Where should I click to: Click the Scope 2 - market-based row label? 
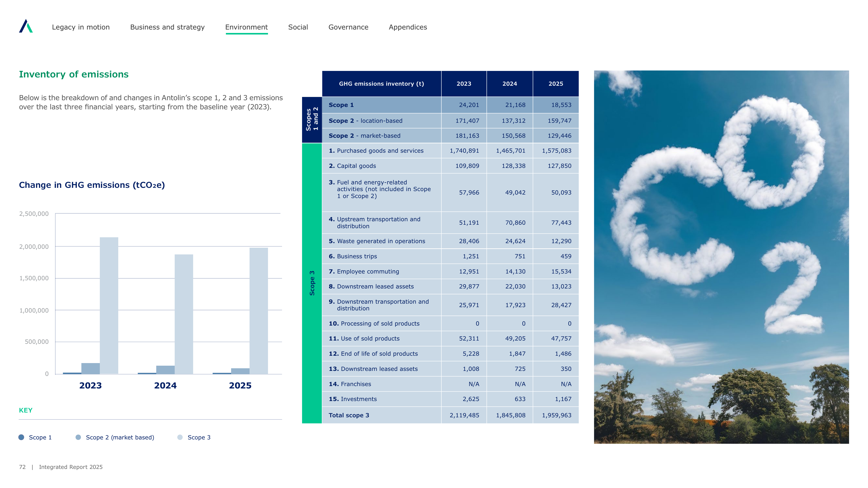pos(365,136)
